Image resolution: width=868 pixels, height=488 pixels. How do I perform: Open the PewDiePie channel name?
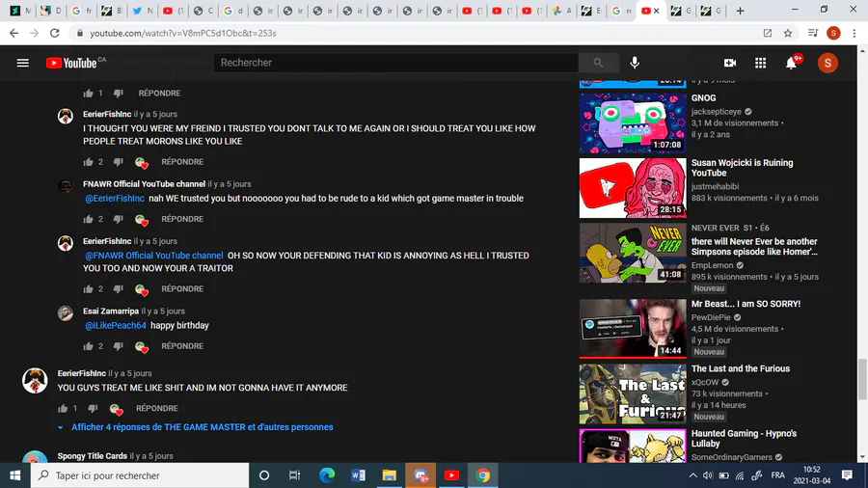coord(711,317)
